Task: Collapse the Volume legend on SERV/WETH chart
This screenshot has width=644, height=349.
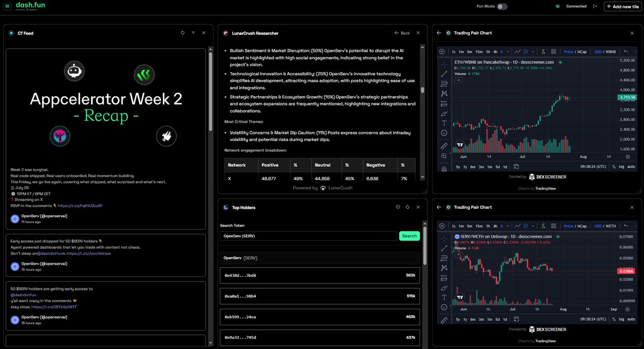Action: [x=458, y=254]
